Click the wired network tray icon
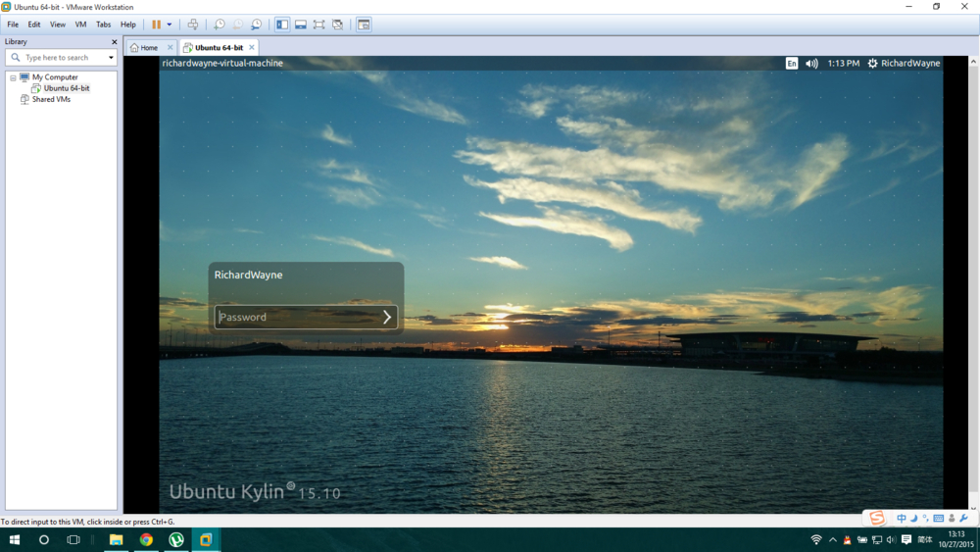The image size is (980, 552). tap(877, 539)
